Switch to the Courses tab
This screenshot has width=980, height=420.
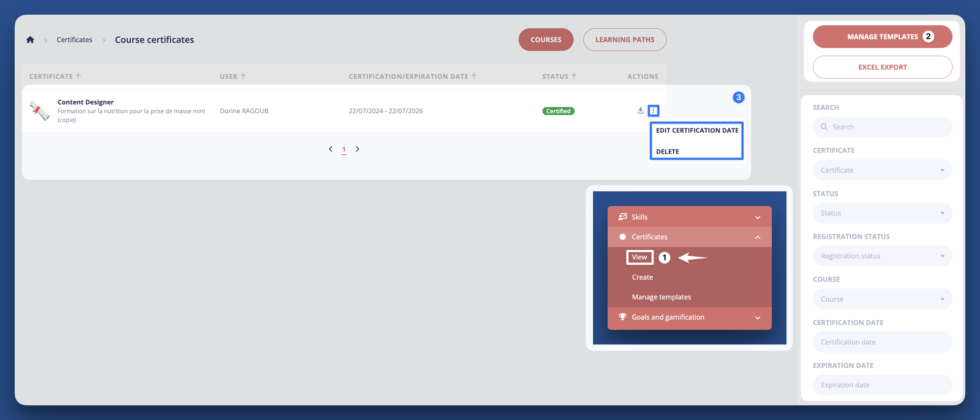coord(546,40)
